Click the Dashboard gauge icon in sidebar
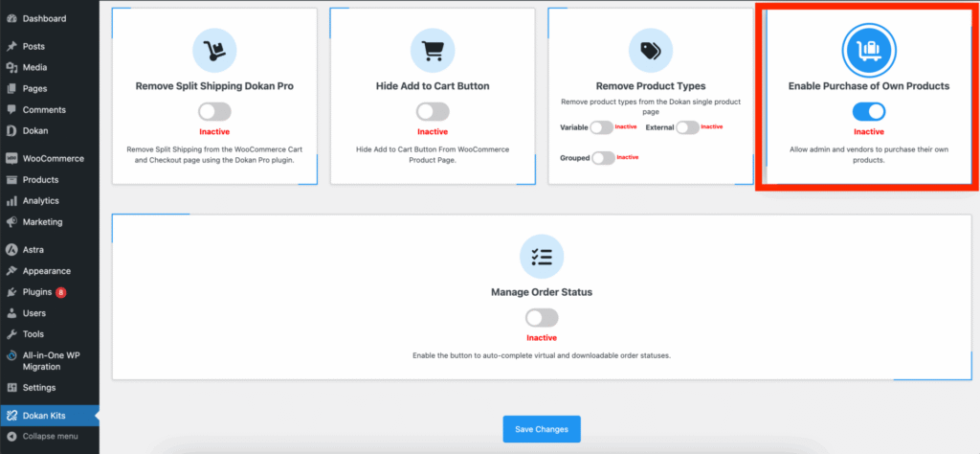The image size is (980, 454). (11, 19)
